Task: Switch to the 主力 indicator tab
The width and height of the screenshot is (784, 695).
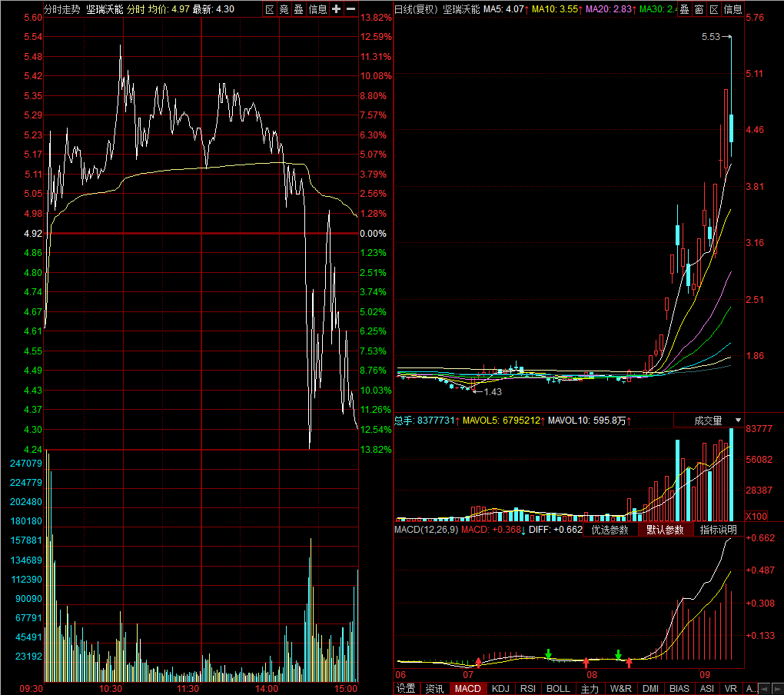Action: click(x=590, y=689)
